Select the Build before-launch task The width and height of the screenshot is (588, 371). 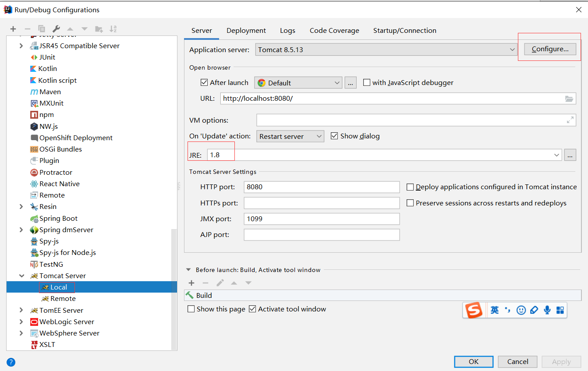(x=383, y=295)
